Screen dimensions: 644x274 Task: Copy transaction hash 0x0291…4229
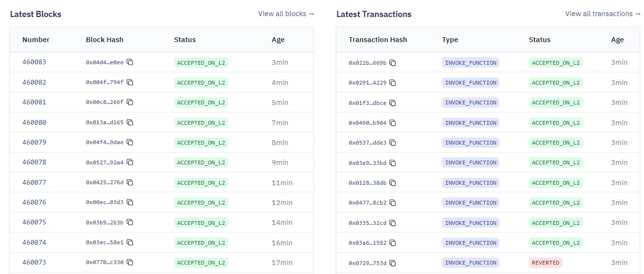pyautogui.click(x=393, y=83)
